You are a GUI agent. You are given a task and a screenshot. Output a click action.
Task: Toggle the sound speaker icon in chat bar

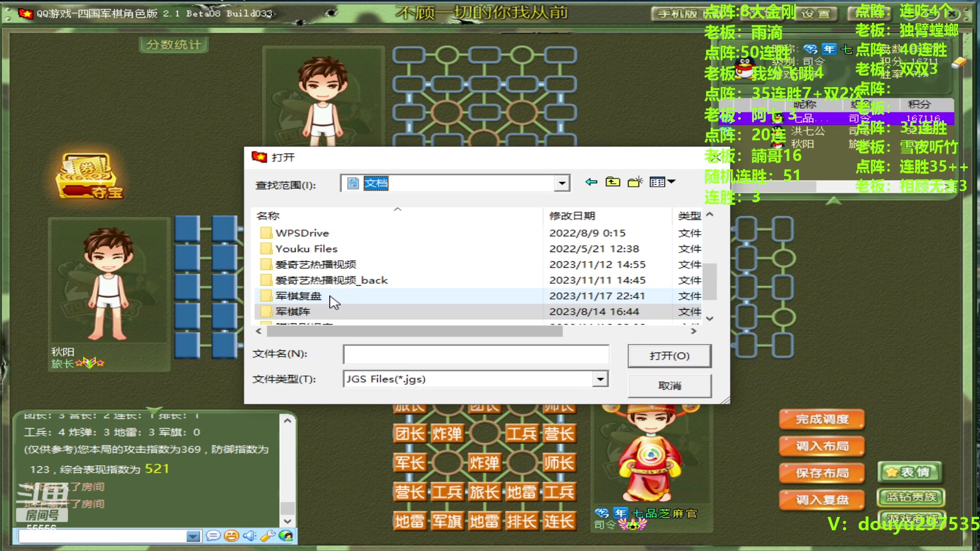[x=249, y=536]
